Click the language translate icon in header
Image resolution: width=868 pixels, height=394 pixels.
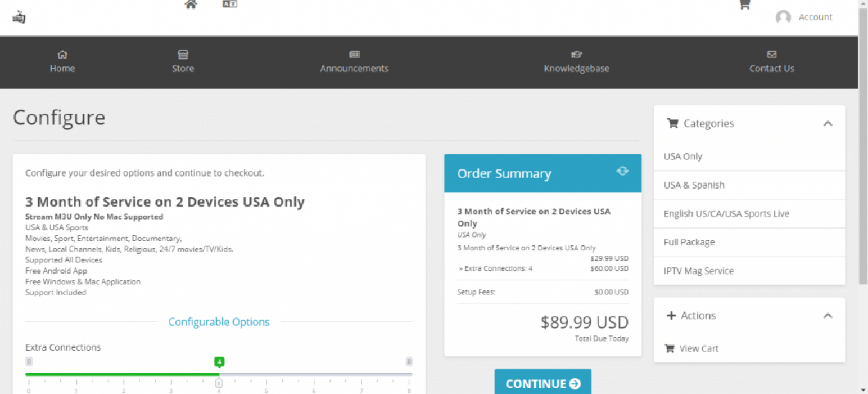tap(230, 4)
